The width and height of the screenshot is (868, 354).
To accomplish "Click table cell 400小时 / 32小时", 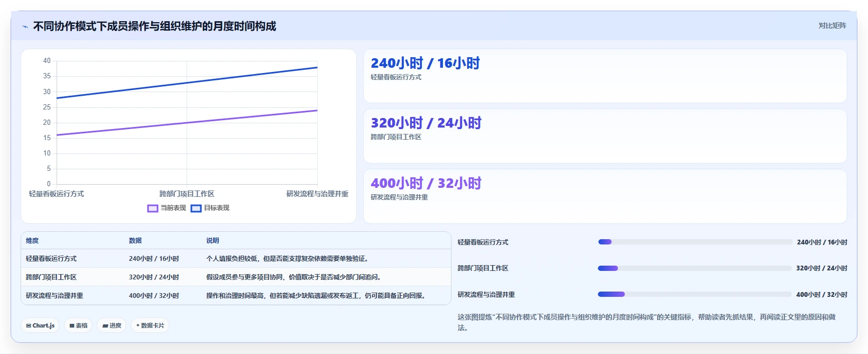I will point(154,296).
